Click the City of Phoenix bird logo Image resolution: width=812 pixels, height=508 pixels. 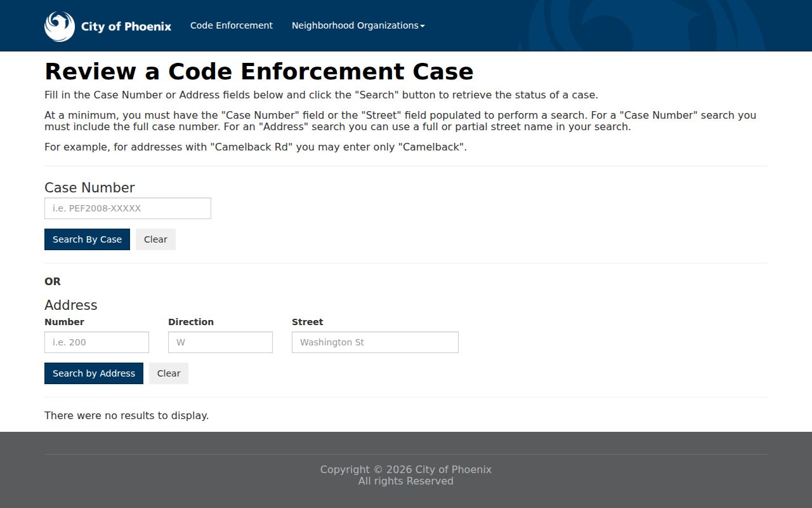[60, 26]
